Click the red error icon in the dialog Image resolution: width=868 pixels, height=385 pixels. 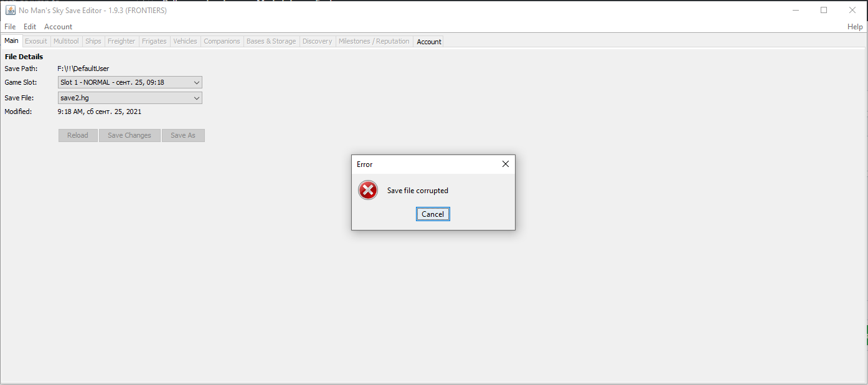367,190
